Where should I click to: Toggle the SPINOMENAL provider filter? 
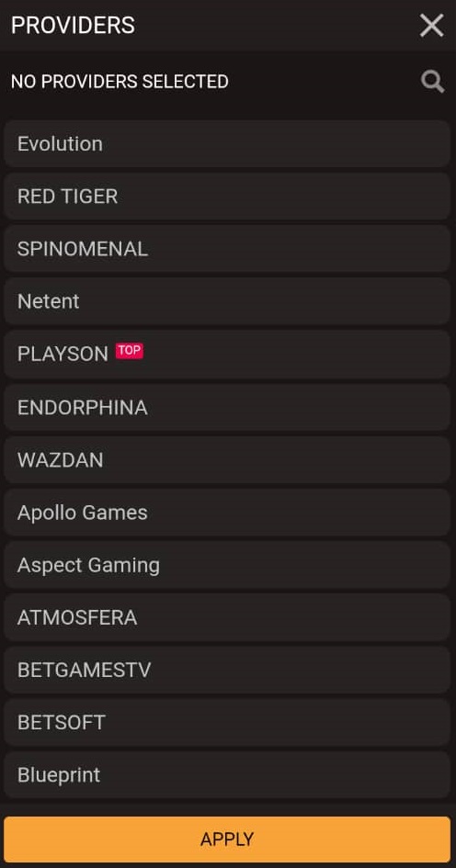pos(227,249)
